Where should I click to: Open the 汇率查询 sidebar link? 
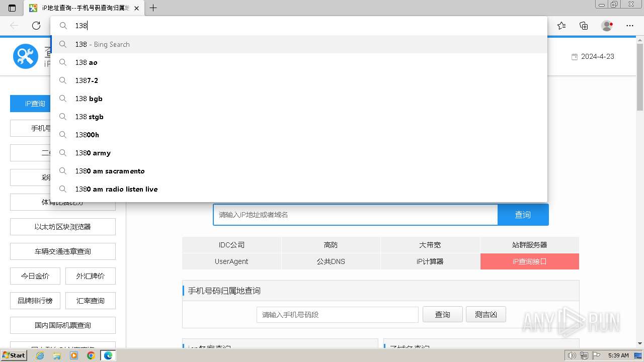pos(91,301)
